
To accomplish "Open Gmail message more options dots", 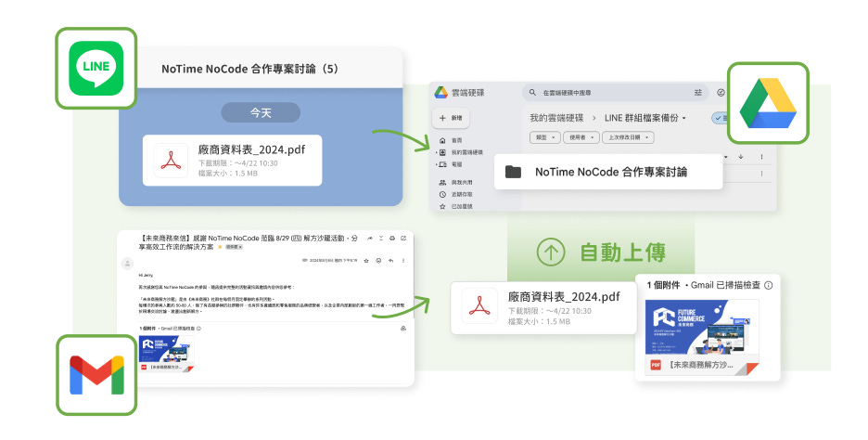I will [403, 261].
